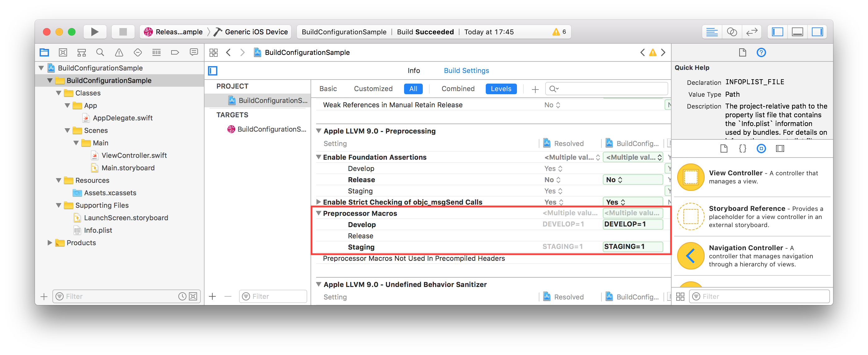This screenshot has width=868, height=355.
Task: Collapse the Preprocessor Macros section
Action: click(x=318, y=213)
